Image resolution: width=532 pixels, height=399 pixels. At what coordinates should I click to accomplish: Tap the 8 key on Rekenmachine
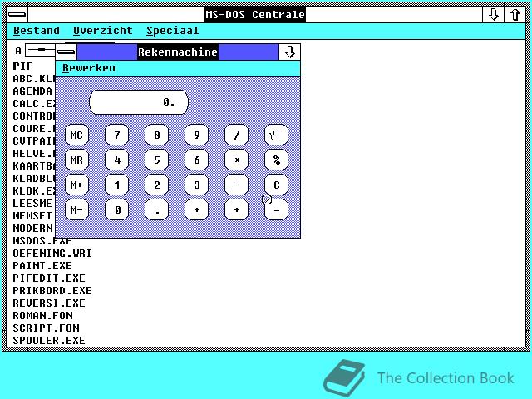point(157,135)
